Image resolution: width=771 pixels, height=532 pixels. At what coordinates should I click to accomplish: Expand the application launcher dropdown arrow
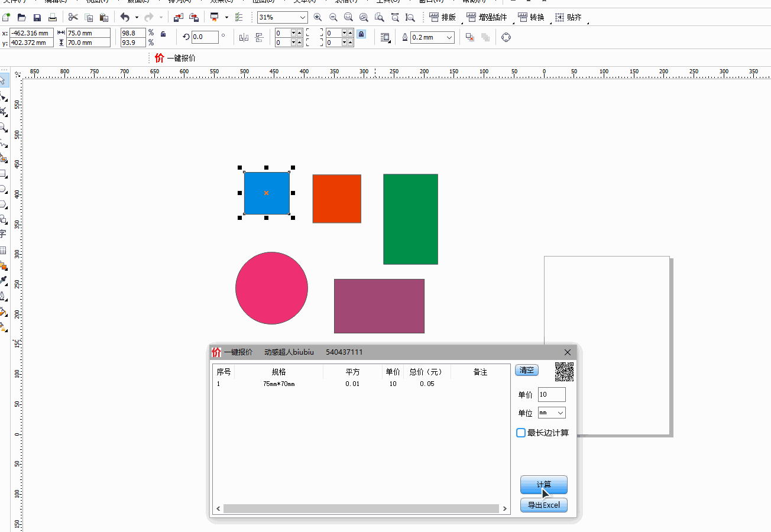pyautogui.click(x=226, y=18)
